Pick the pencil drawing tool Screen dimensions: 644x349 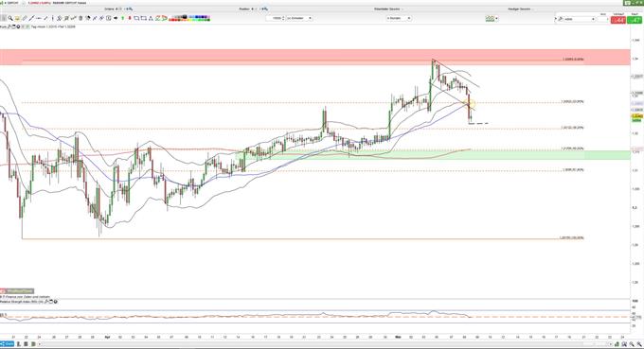click(x=25, y=18)
